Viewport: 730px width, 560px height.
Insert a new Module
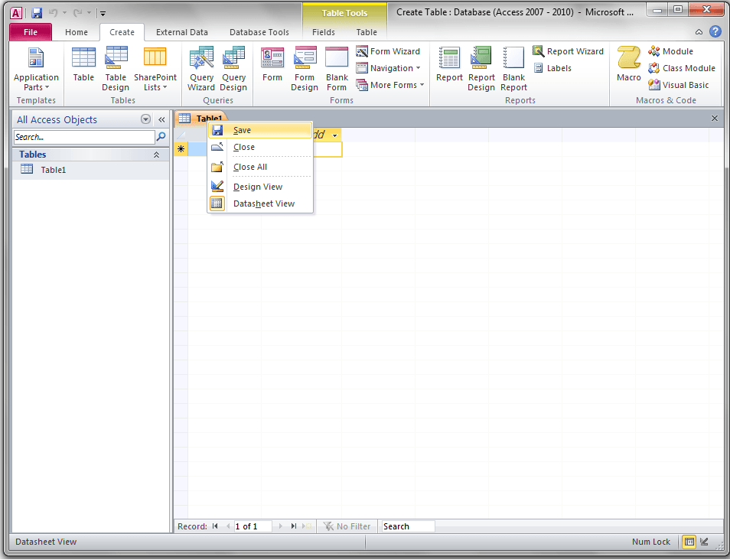670,51
